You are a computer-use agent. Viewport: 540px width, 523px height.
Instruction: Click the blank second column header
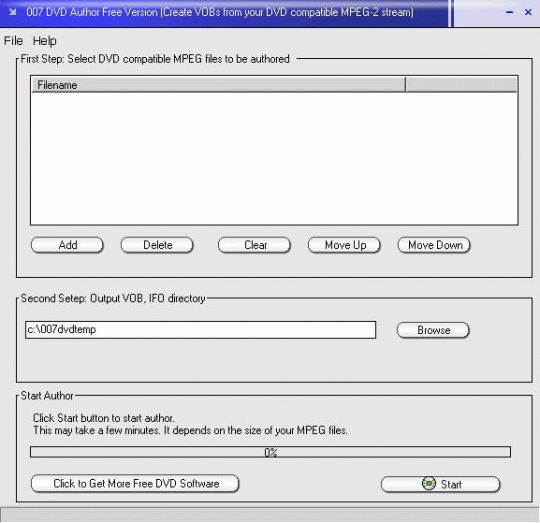[x=461, y=85]
